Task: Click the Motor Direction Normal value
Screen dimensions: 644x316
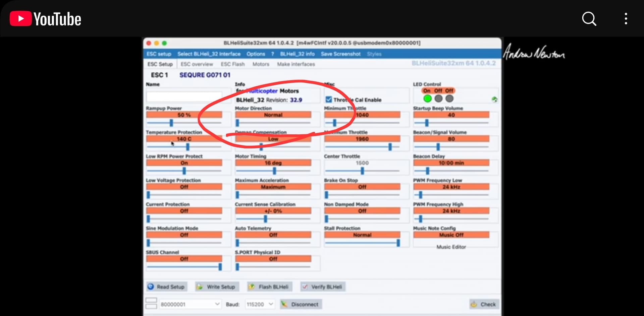Action: [x=273, y=115]
